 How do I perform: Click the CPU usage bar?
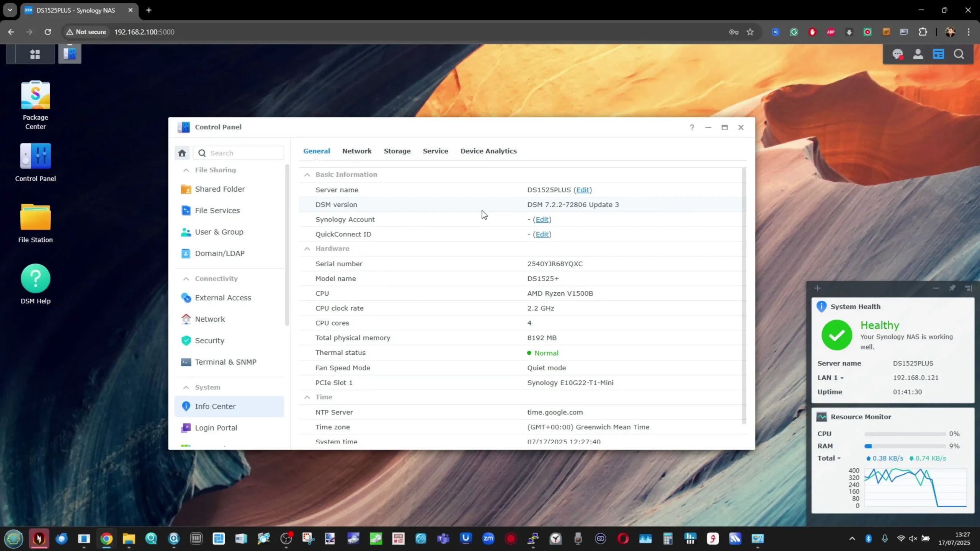[905, 434]
